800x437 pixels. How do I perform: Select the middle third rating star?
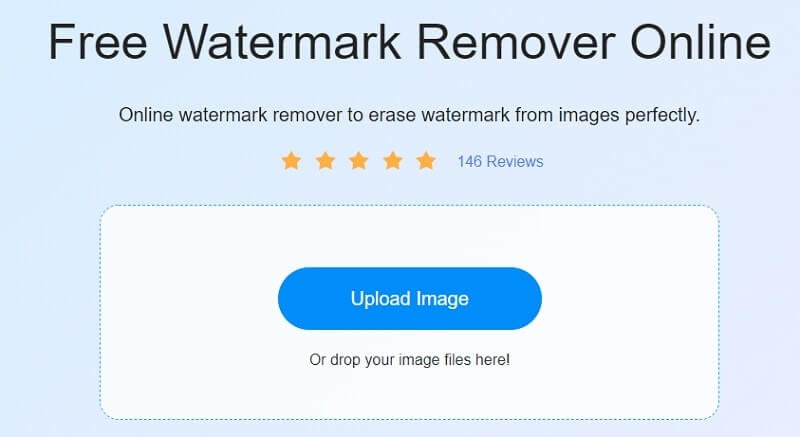tap(359, 161)
